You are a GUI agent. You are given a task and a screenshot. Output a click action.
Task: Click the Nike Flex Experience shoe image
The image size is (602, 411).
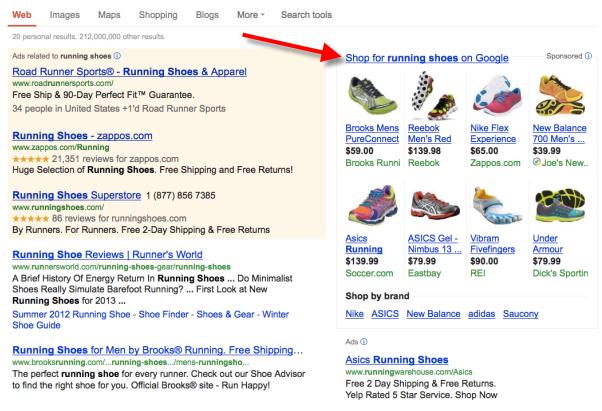tap(497, 96)
